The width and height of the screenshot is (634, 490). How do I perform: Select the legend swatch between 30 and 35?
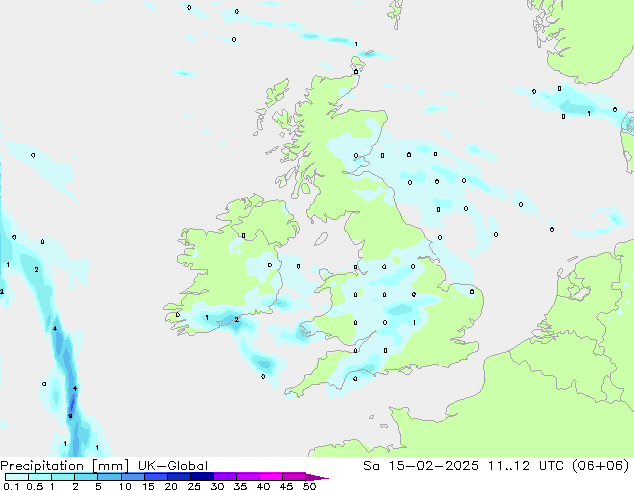[x=225, y=477]
